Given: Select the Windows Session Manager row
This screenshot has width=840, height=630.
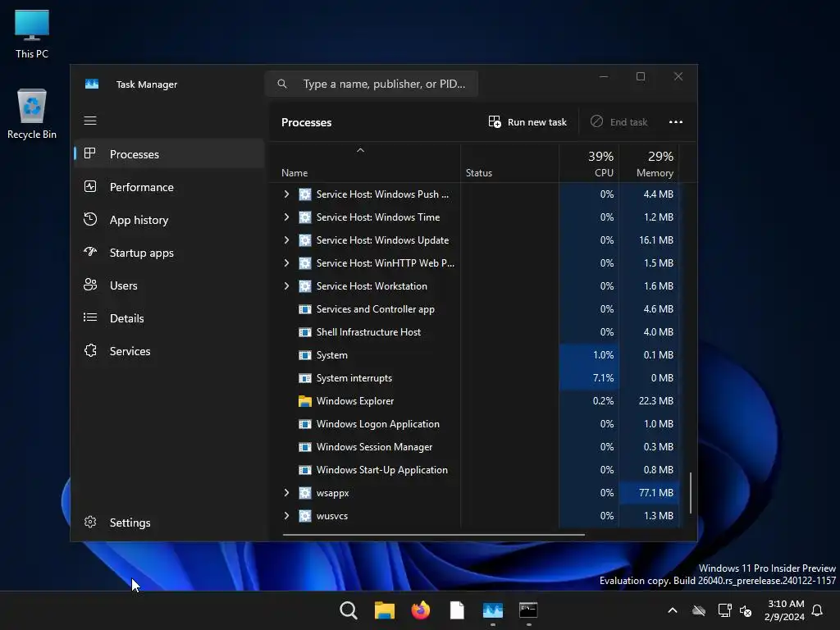Looking at the screenshot, I should click(474, 447).
